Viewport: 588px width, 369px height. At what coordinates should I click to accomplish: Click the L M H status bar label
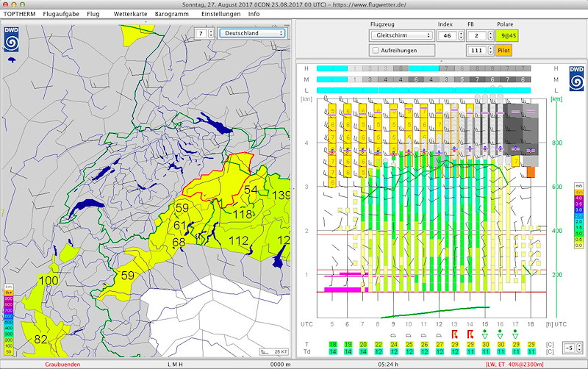tap(175, 364)
